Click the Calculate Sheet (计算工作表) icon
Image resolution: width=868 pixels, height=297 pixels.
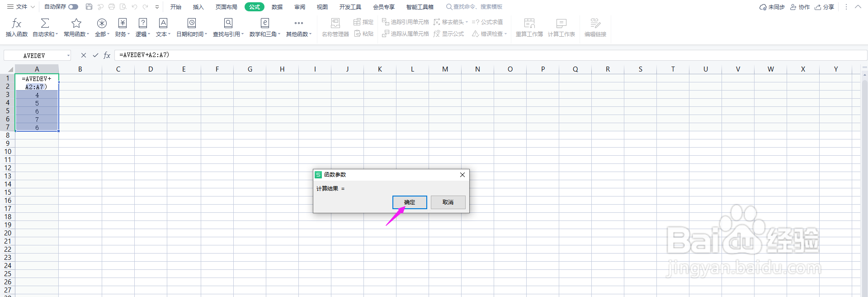pos(561,23)
